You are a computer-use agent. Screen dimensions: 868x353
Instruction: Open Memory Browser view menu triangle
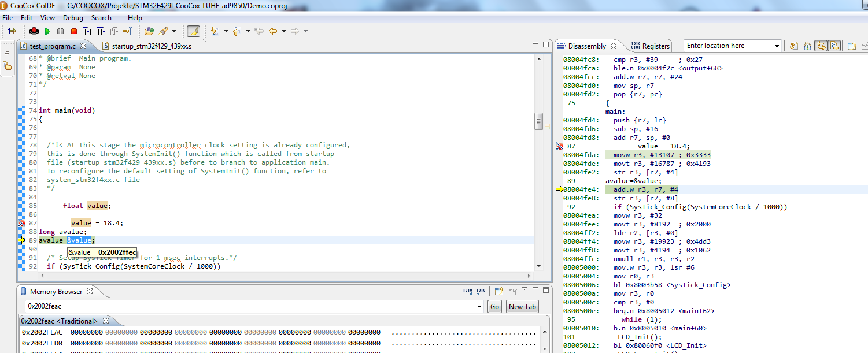tap(525, 289)
